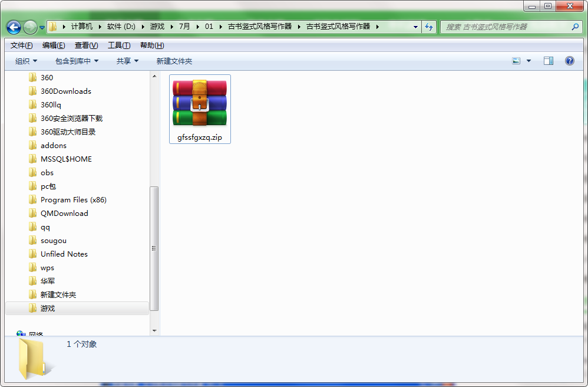
Task: Click the folder icon beside sougou
Action: (32, 241)
